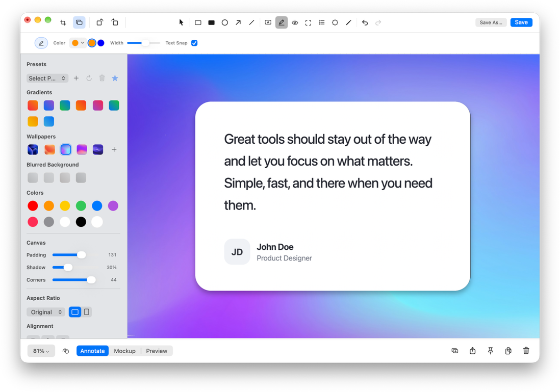
Task: Click the Save As... button
Action: tap(491, 22)
